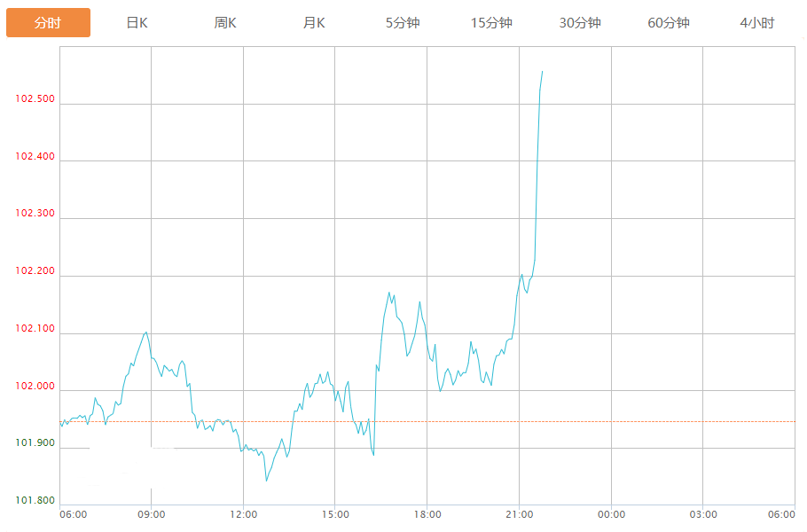This screenshot has width=807, height=532.
Task: Switch to the 日K daily chart tab
Action: (x=137, y=23)
